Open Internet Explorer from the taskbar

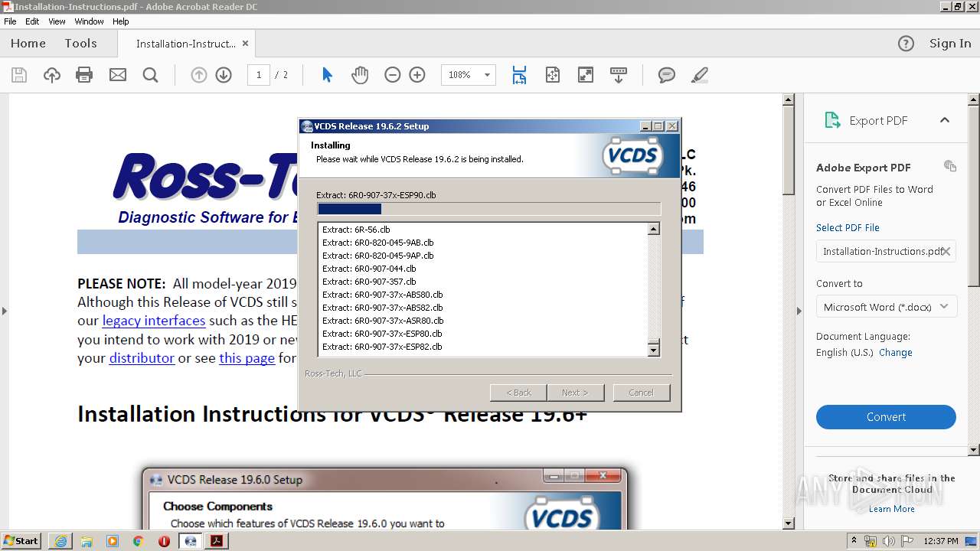(60, 541)
